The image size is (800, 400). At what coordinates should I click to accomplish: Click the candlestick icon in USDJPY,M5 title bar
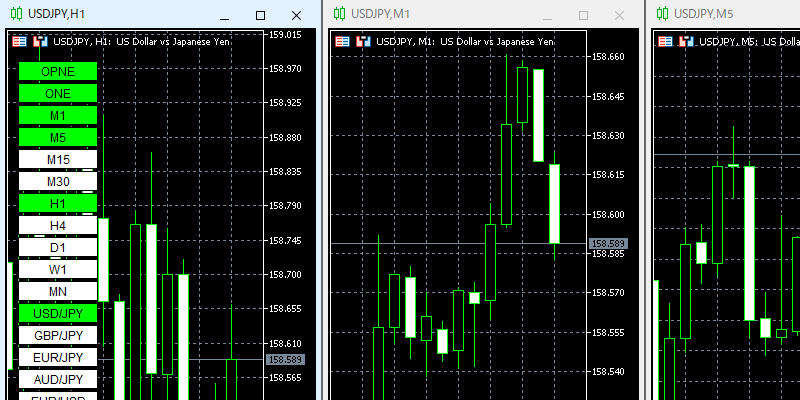(x=661, y=14)
